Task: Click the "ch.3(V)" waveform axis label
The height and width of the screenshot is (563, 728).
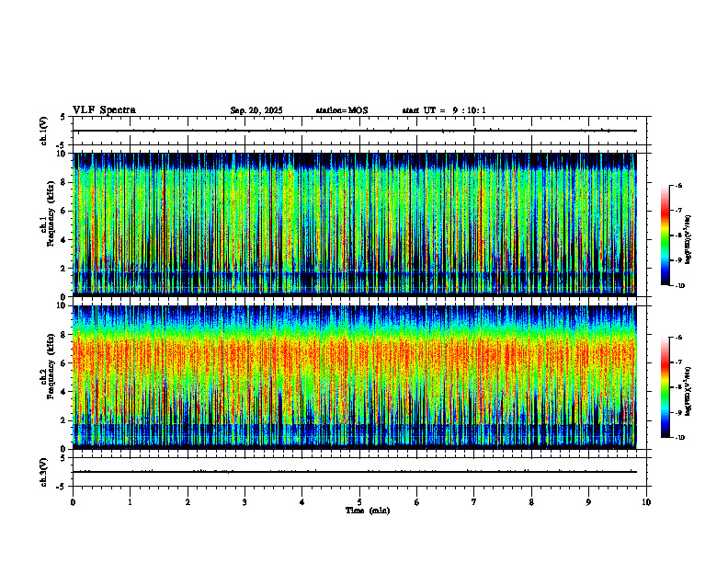Action: point(44,472)
